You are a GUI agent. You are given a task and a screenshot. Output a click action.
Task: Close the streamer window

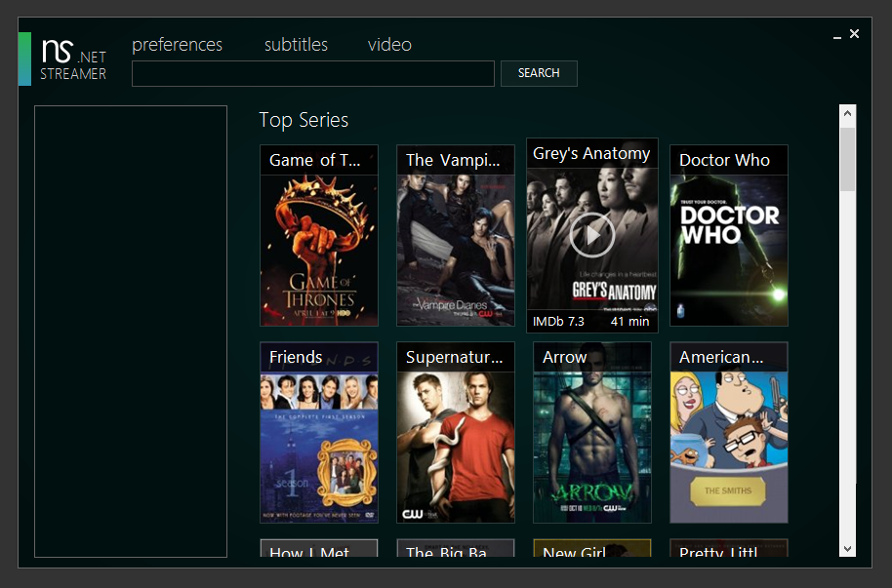pos(855,34)
